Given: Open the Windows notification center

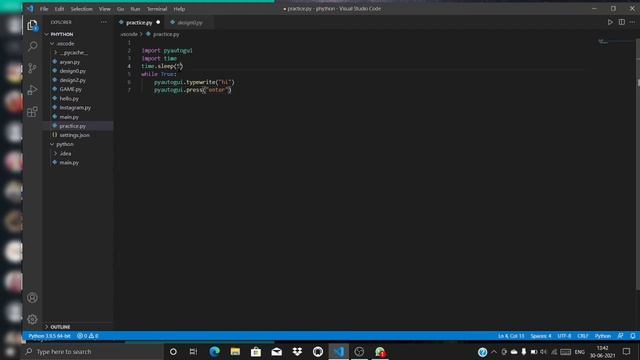Looking at the screenshot, I should pos(627,351).
